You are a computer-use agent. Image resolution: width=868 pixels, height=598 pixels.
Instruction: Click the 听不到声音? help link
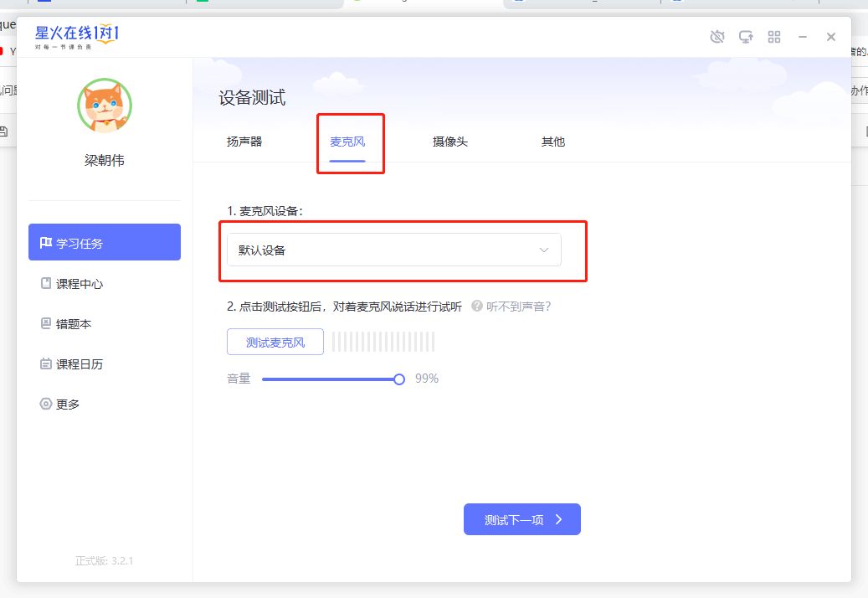pyautogui.click(x=519, y=307)
